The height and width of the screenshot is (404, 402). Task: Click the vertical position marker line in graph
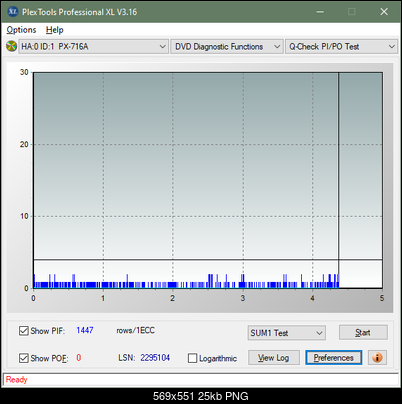pyautogui.click(x=339, y=180)
